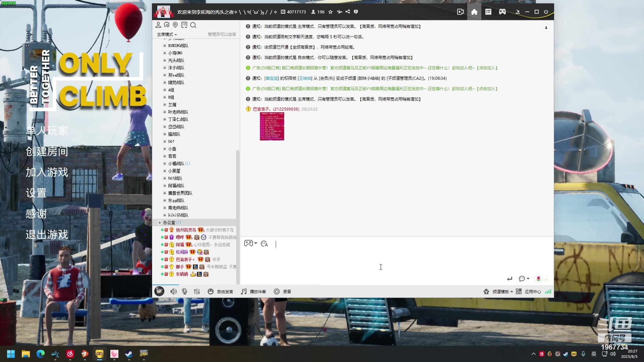Locate my position with the pin icon
Image resolution: width=644 pixels, height=362 pixels.
(x=175, y=25)
